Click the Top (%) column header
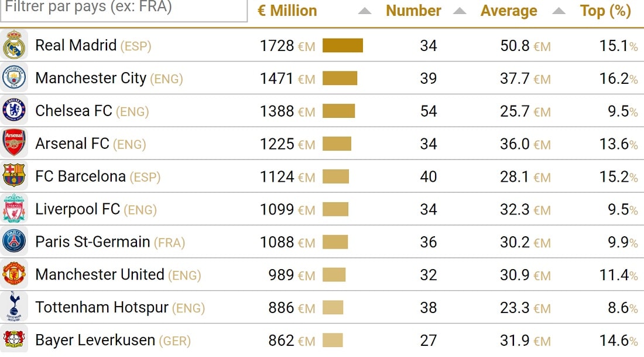Screen dimensions: 644x357 point(605,11)
